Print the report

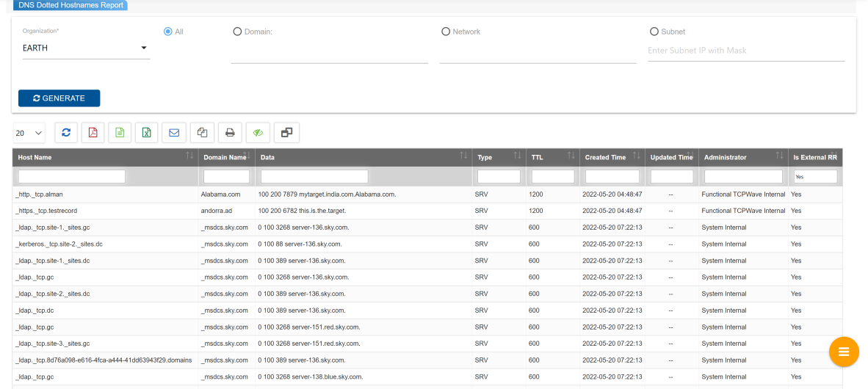point(230,133)
